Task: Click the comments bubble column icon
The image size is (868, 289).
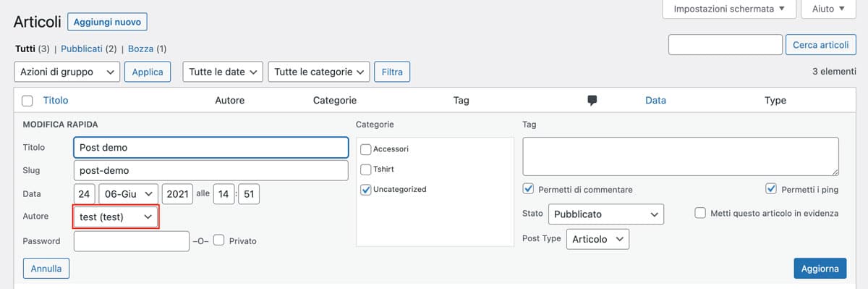Action: [x=592, y=101]
